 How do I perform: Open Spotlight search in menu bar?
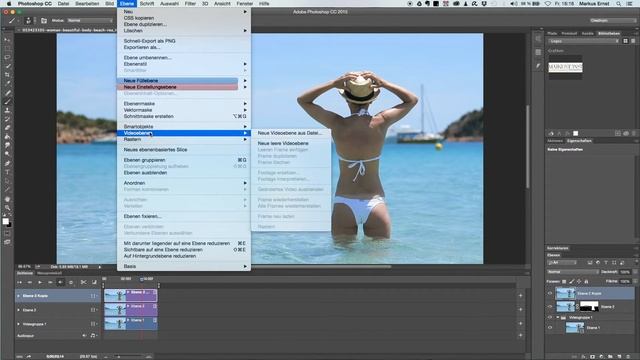tap(619, 3)
